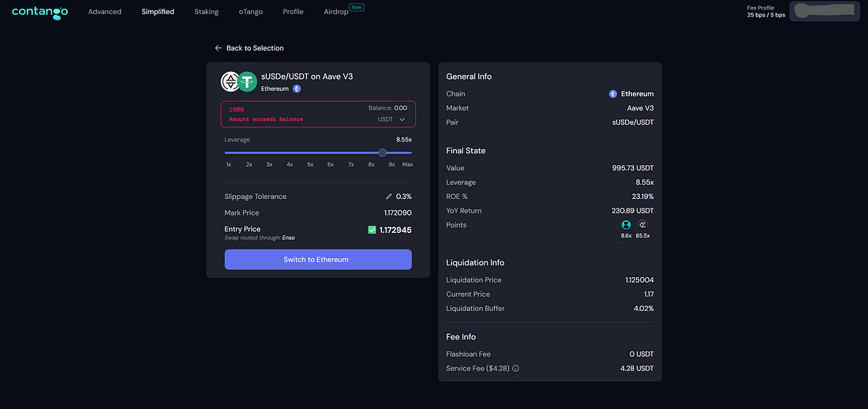Click the Service Fee 4.28 USDT value

tap(637, 369)
